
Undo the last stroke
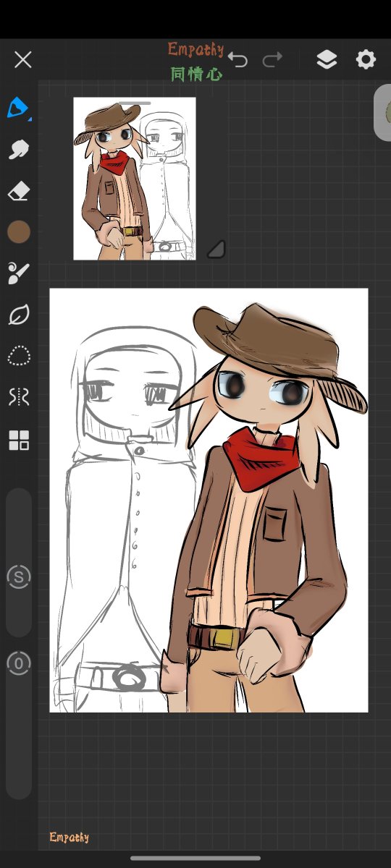tap(237, 60)
